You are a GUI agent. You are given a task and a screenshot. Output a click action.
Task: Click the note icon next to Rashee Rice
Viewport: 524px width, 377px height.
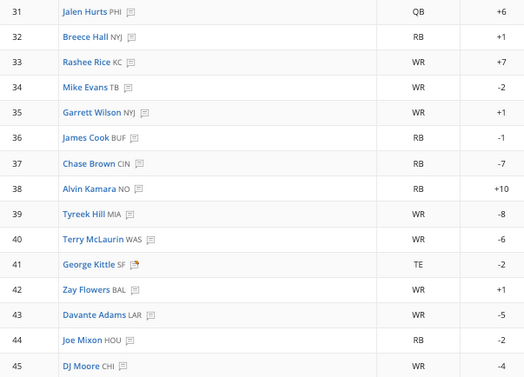(131, 62)
